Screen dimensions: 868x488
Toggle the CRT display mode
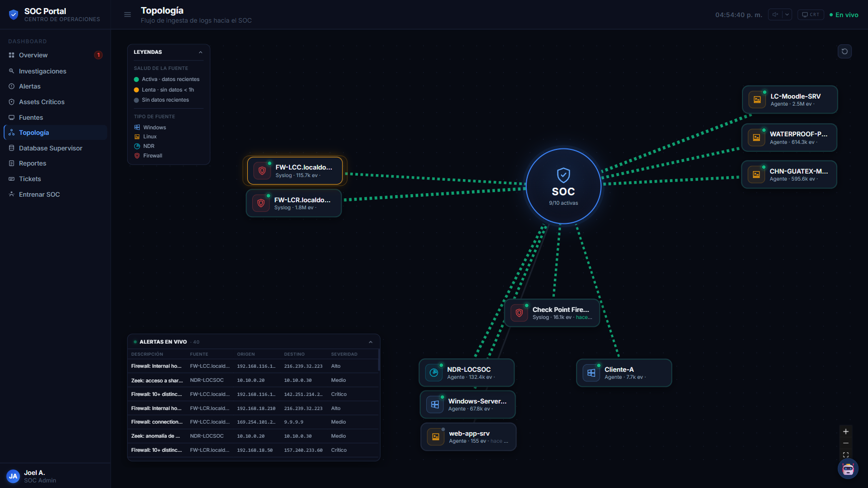coord(811,15)
